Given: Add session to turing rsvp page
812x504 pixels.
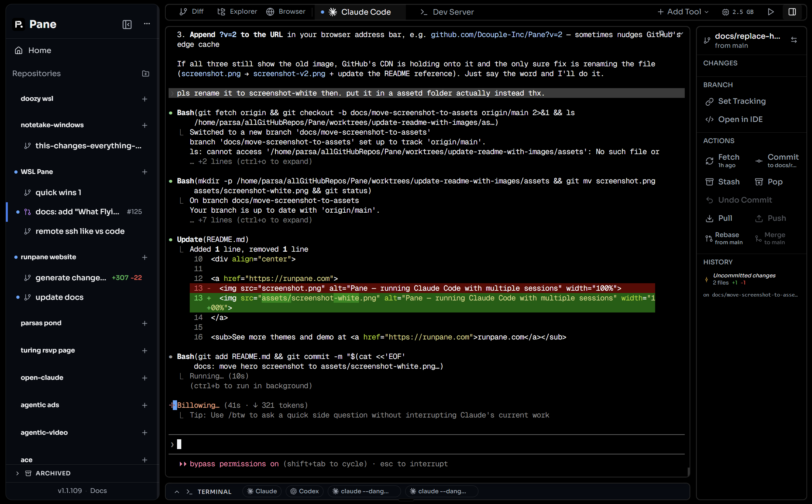Looking at the screenshot, I should pos(145,351).
